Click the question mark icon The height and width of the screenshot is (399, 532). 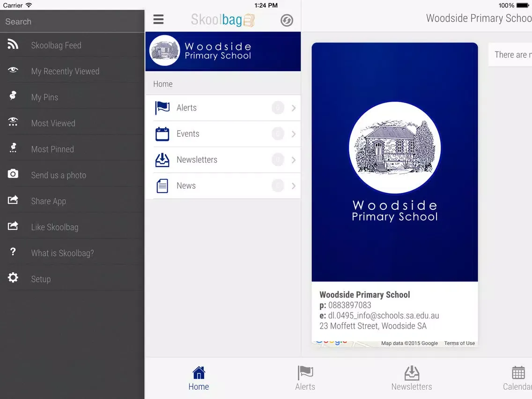tap(13, 252)
